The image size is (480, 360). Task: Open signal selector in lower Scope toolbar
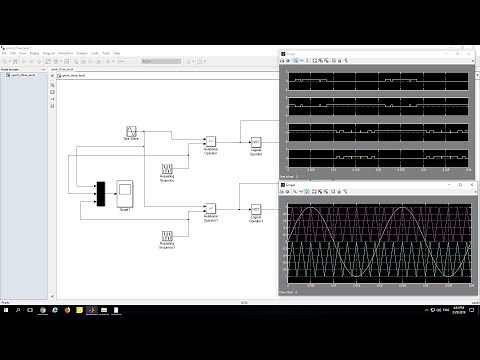coord(346,191)
